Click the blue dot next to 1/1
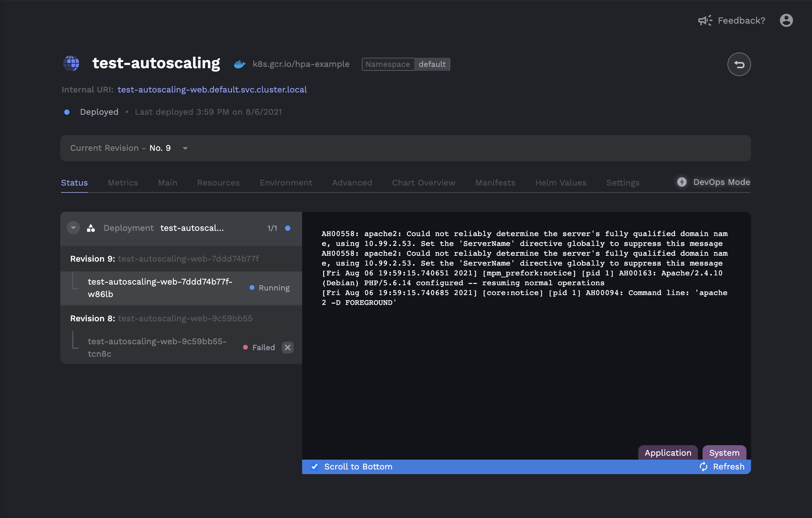Viewport: 812px width, 518px height. click(288, 228)
